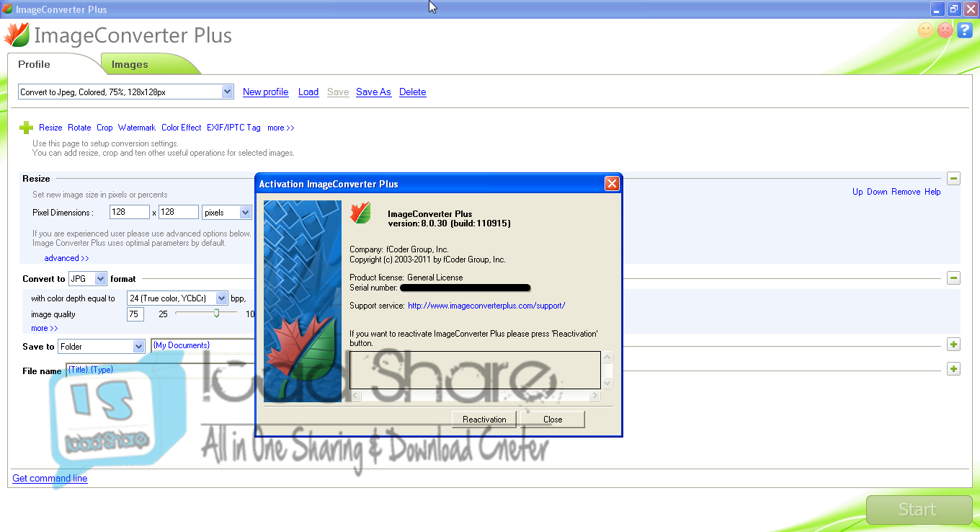Click the pixel height input field
Image resolution: width=980 pixels, height=532 pixels.
[x=178, y=213]
